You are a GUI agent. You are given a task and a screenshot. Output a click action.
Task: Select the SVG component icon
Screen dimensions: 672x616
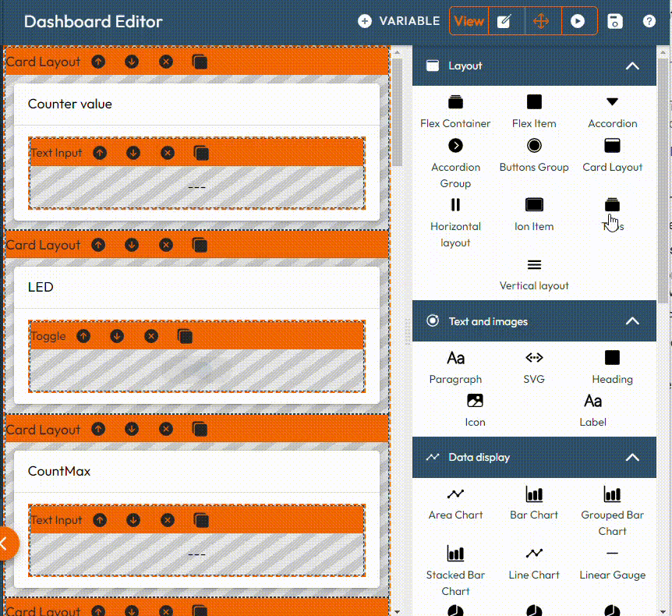(x=534, y=358)
